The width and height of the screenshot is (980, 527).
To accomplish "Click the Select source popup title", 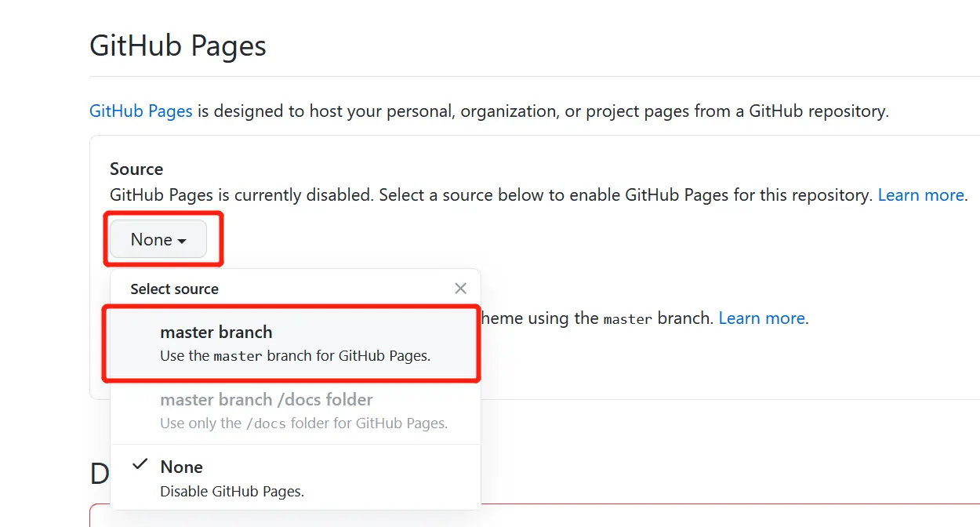I will [174, 289].
